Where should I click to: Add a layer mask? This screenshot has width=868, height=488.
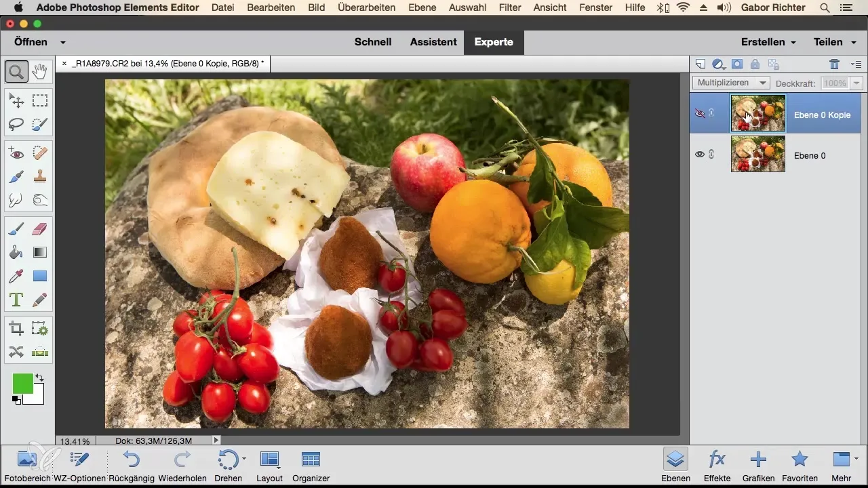coord(737,64)
